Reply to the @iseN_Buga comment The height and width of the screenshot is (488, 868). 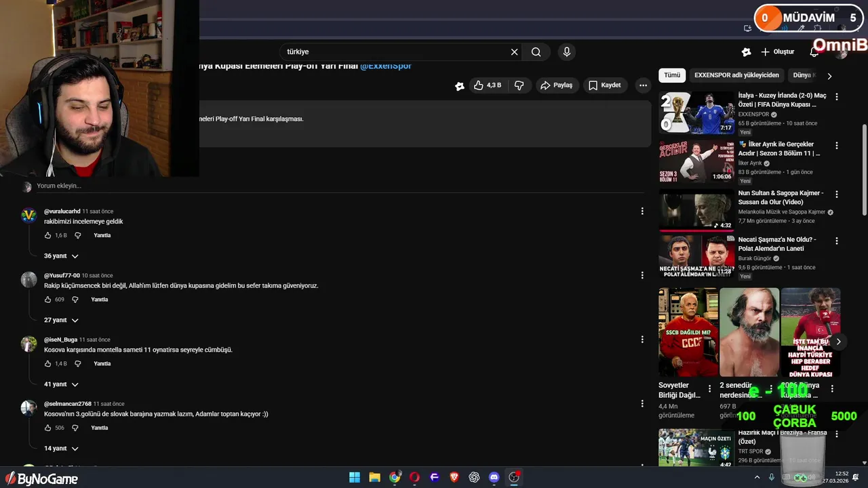click(x=102, y=364)
